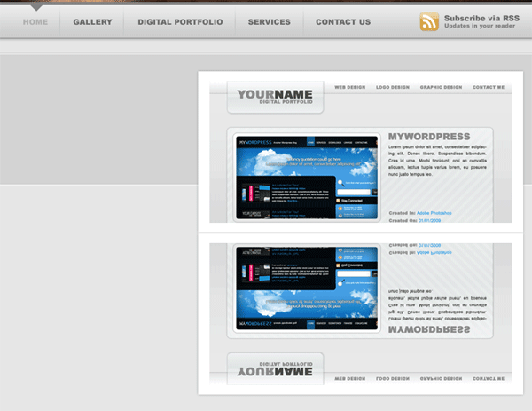The width and height of the screenshot is (532, 411).
Task: Select the HOME navigation item
Action: tap(35, 22)
